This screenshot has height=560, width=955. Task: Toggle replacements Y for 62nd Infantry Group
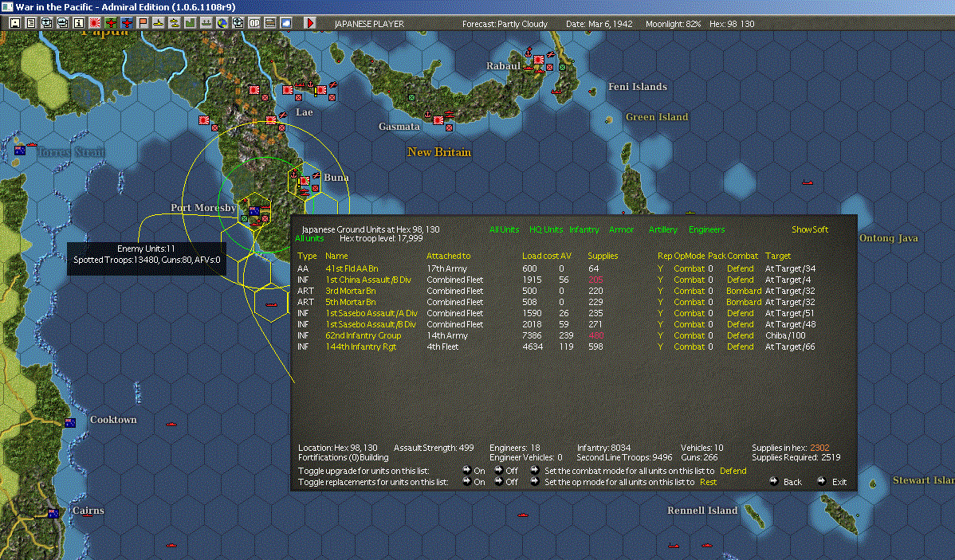click(x=660, y=335)
